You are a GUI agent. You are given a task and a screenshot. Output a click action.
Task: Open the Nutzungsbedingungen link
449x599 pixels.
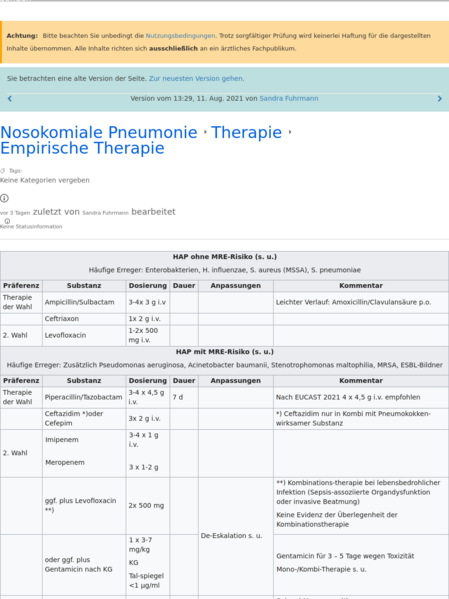[180, 36]
